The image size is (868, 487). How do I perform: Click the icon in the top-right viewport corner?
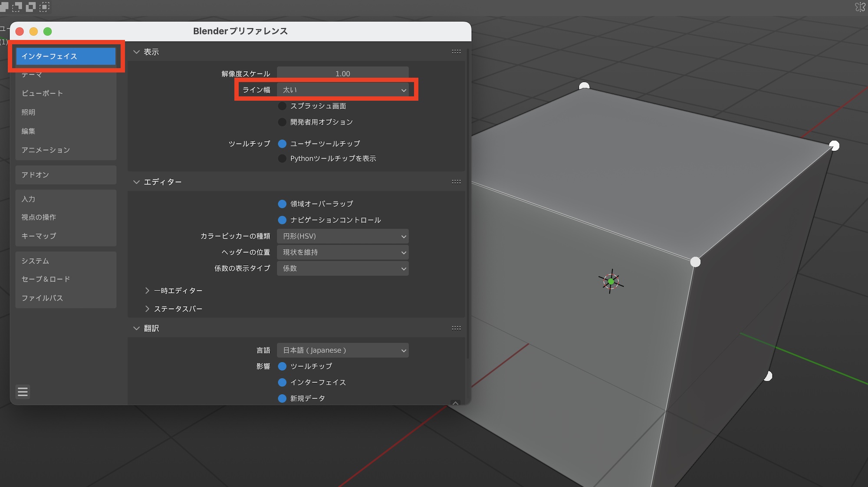(860, 7)
